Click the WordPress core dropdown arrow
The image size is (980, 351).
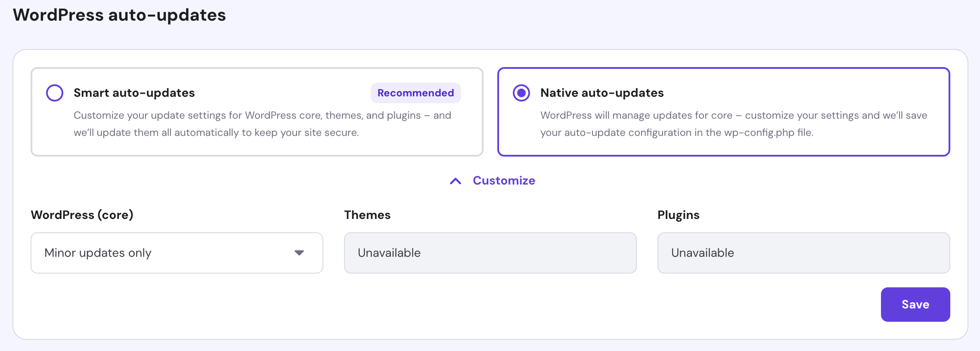299,253
